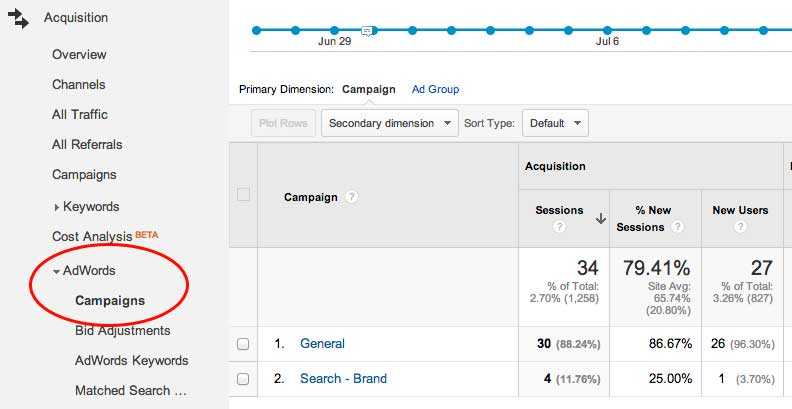Click the Acquisition arrows icon in sidebar
This screenshot has height=409, width=792.
(19, 18)
